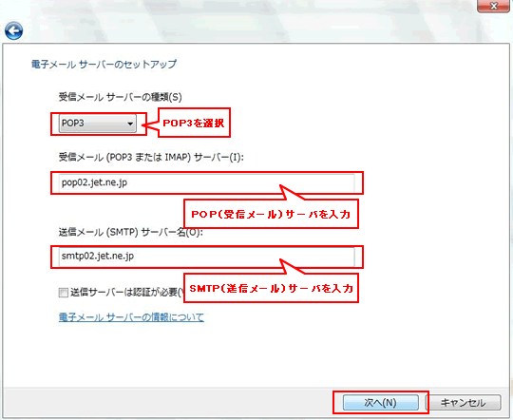The image size is (513, 420).
Task: Click the empty right end of the SMTP field
Action: click(x=321, y=254)
